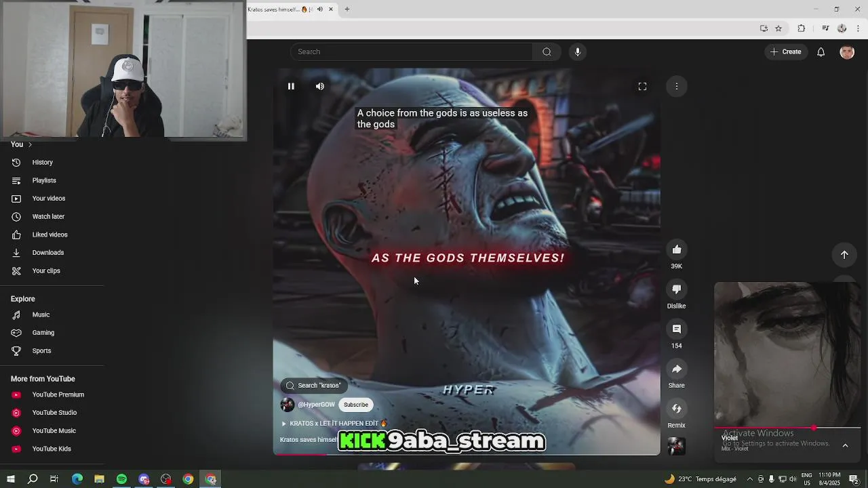This screenshot has width=868, height=488.
Task: Click the Your clips scissors icon
Action: coord(16,270)
